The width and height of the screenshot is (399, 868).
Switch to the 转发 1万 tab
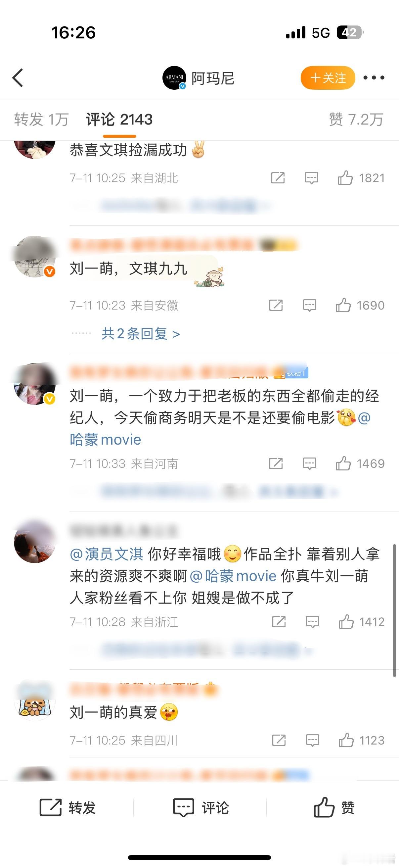click(41, 119)
